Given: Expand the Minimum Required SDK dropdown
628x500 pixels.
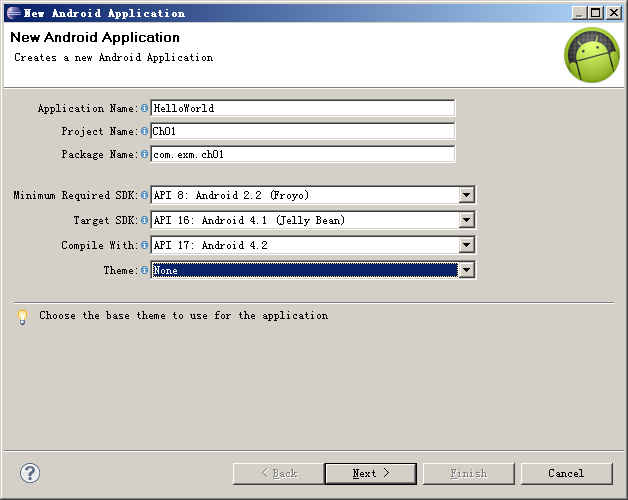Looking at the screenshot, I should (x=466, y=195).
